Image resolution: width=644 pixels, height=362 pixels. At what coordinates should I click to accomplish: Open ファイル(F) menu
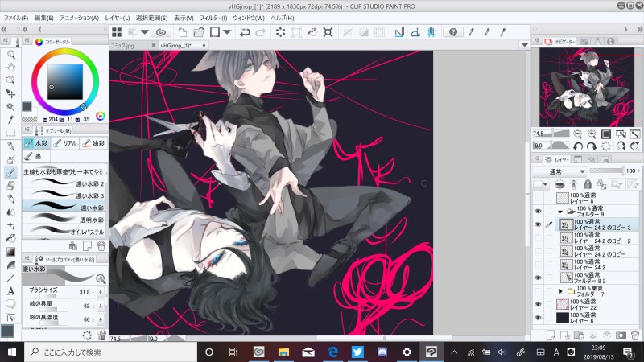click(16, 18)
